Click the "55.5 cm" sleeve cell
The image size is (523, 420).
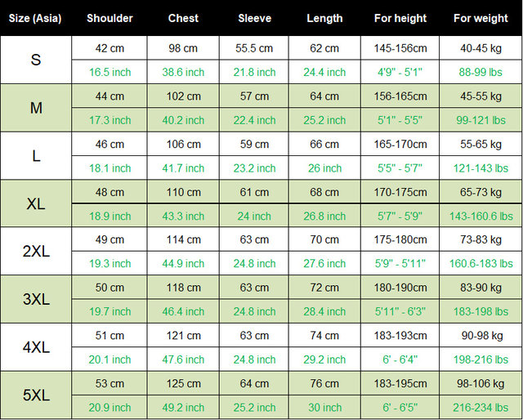[x=254, y=48]
